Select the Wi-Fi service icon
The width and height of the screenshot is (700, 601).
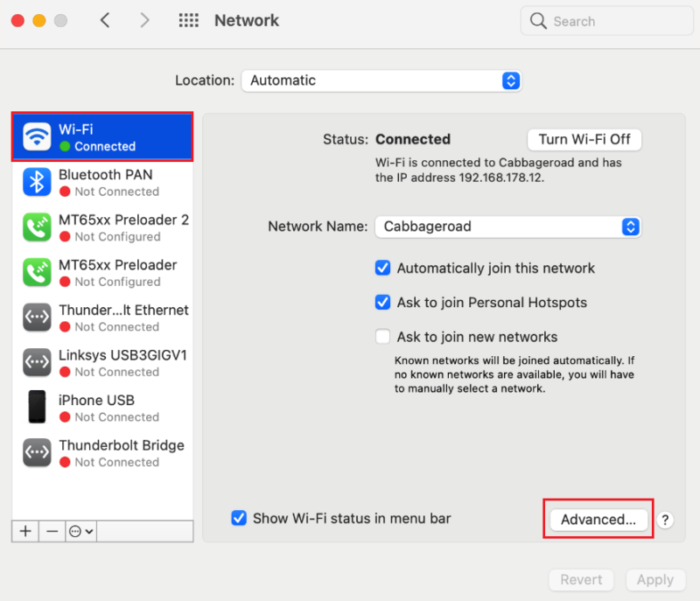[x=35, y=136]
